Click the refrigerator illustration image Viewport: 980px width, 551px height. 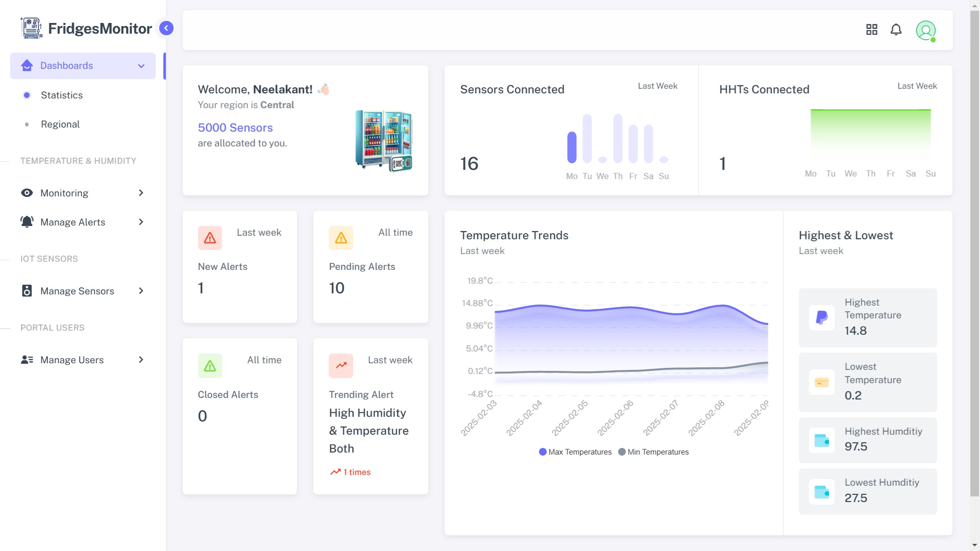(384, 140)
